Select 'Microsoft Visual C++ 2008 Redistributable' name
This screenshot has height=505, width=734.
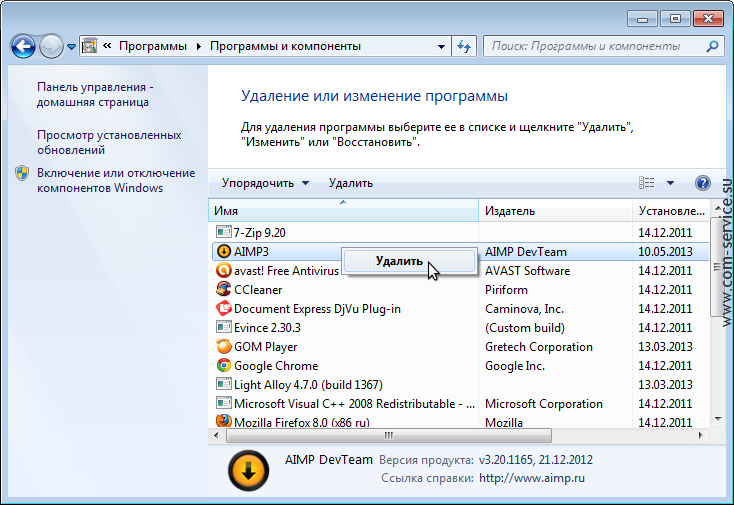(354, 404)
